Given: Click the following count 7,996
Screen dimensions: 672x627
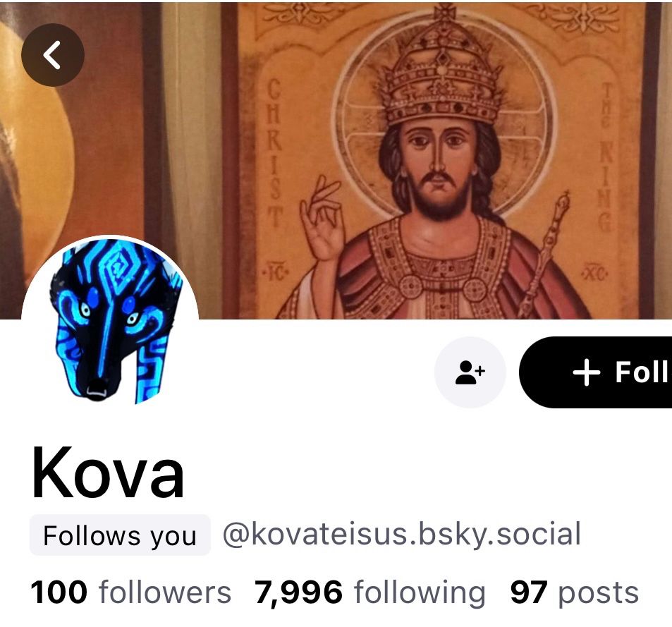Looking at the screenshot, I should [x=298, y=592].
